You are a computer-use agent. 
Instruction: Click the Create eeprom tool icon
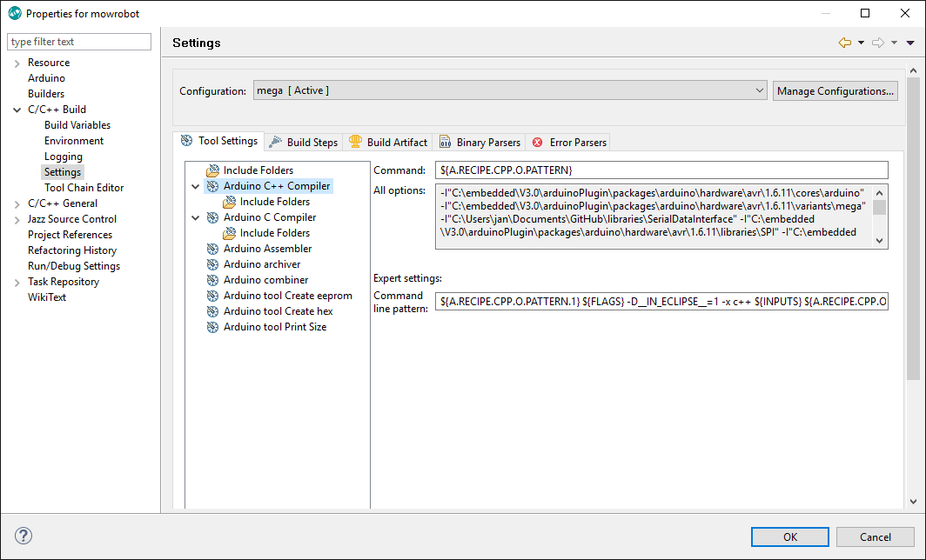pyautogui.click(x=212, y=296)
